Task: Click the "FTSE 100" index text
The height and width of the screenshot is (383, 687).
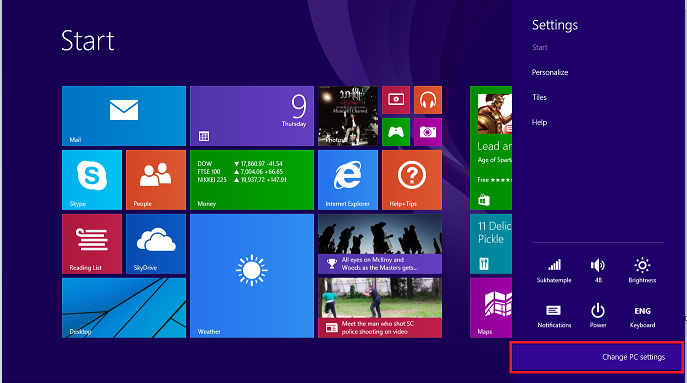Action: [209, 172]
